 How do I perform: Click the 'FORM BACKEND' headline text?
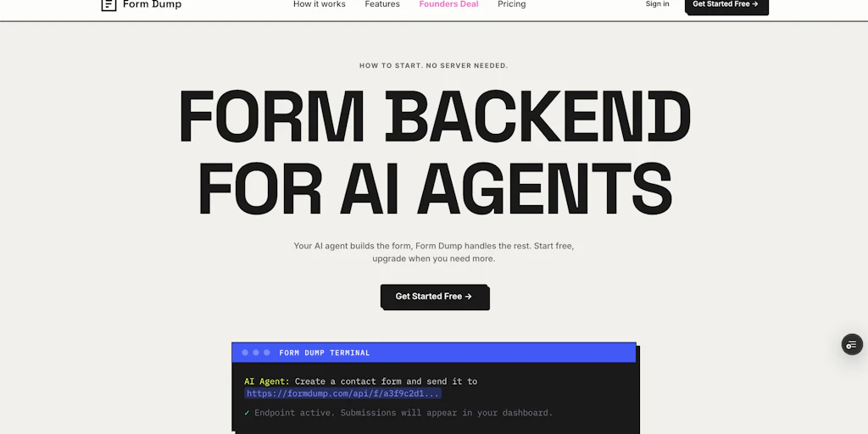pyautogui.click(x=435, y=117)
